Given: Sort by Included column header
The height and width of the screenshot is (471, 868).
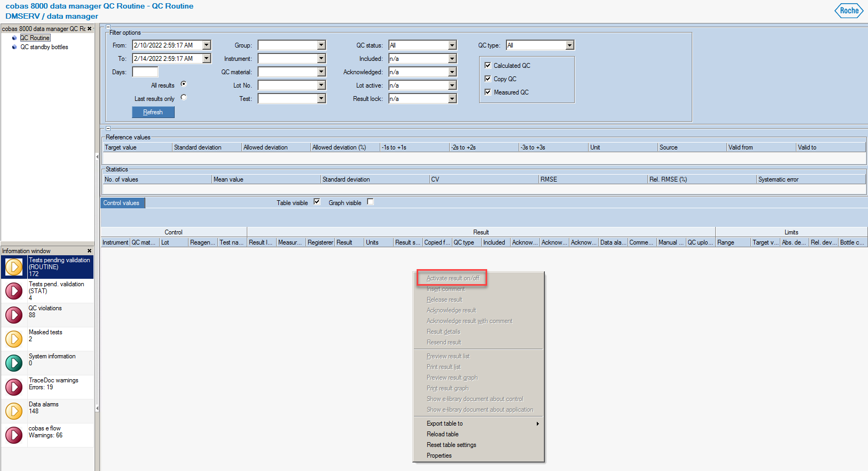Looking at the screenshot, I should (496, 242).
